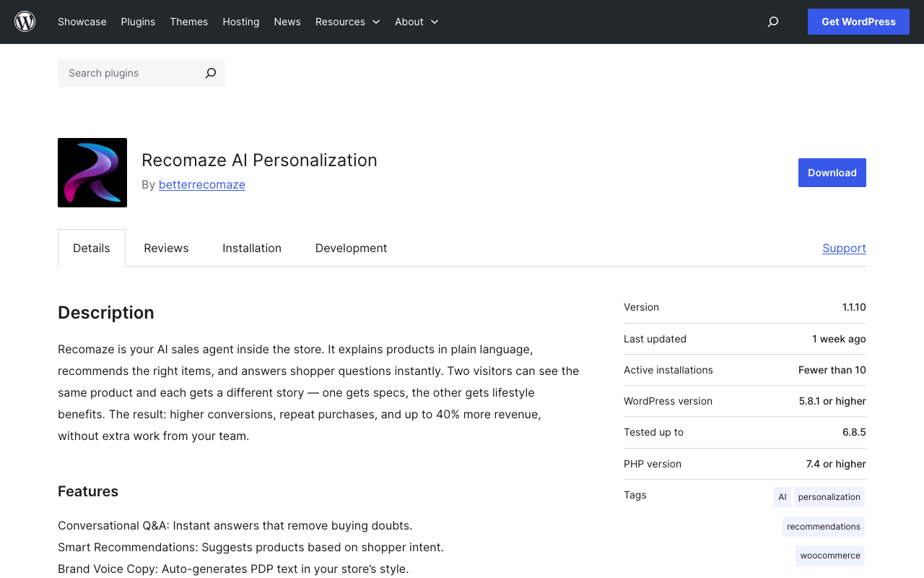924x578 pixels.
Task: Click the Recomaze plugin logo image
Action: [92, 173]
